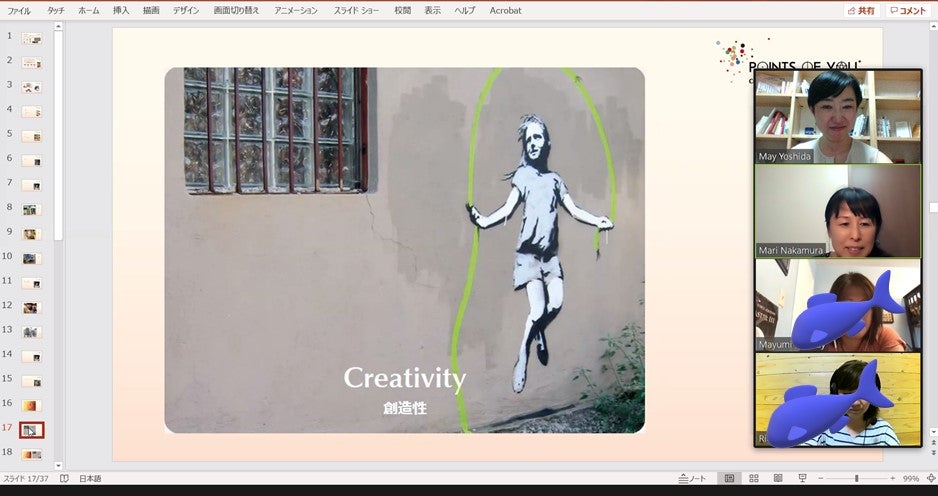This screenshot has width=938, height=496.
Task: Select slide 10 thumbnail
Action: (32, 258)
